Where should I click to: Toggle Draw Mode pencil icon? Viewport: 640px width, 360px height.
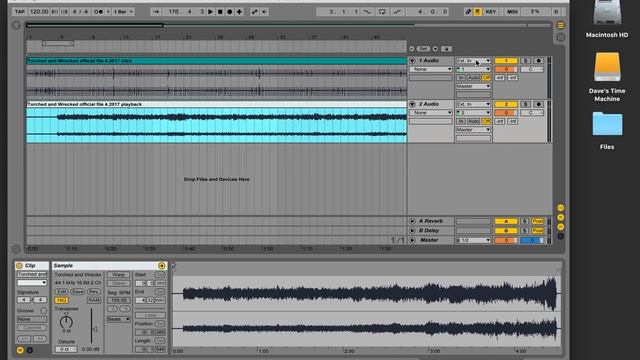pos(468,12)
